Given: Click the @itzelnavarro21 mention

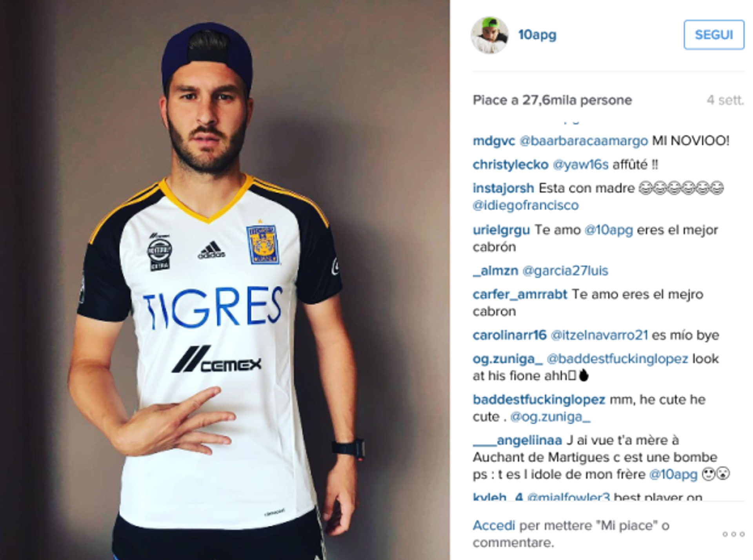Looking at the screenshot, I should coord(599,335).
